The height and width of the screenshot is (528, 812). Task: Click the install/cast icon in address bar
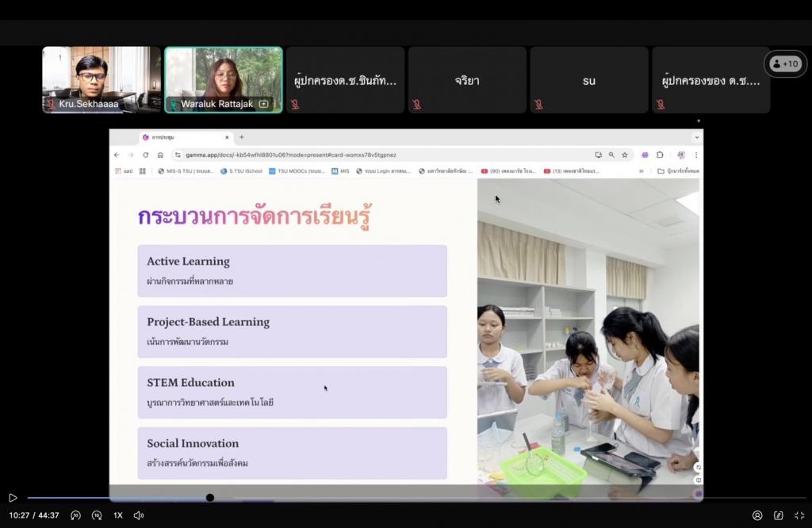pos(598,155)
